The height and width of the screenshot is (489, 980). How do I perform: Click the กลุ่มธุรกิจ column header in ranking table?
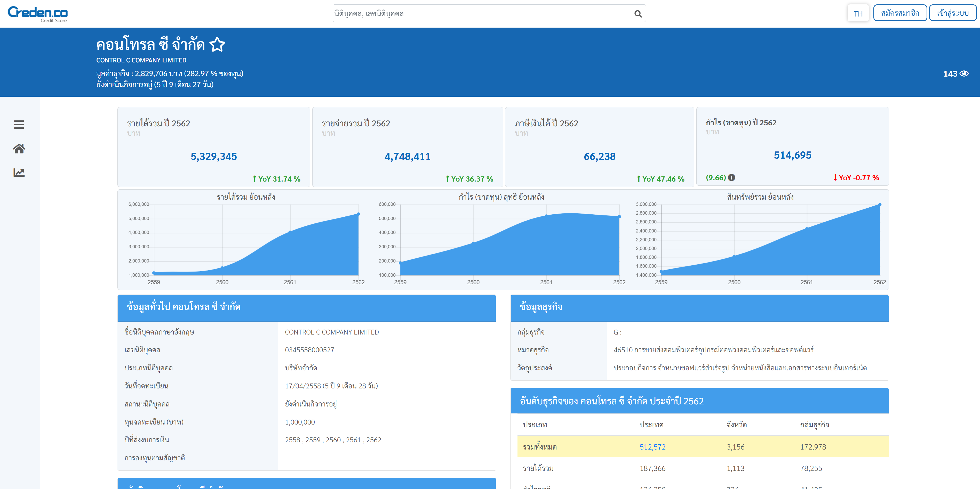815,425
